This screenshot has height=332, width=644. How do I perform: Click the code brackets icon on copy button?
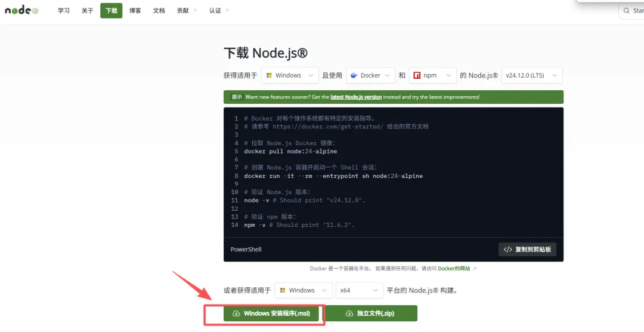507,250
